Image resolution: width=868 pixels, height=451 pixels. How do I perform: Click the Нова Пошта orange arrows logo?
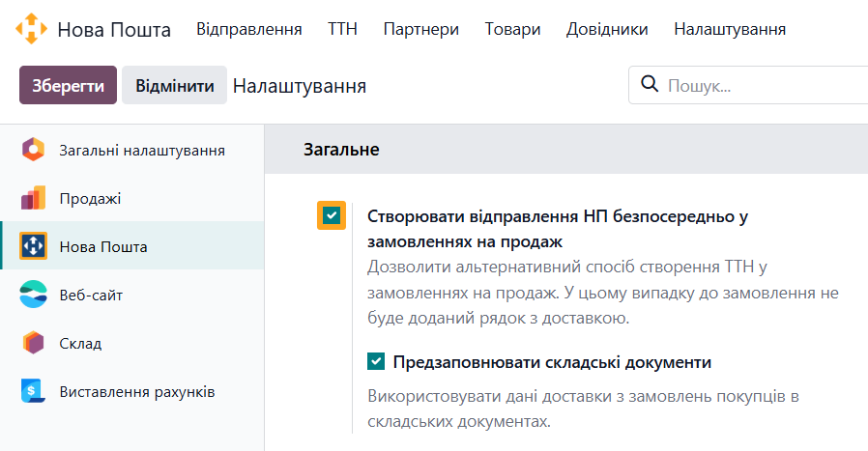[31, 29]
